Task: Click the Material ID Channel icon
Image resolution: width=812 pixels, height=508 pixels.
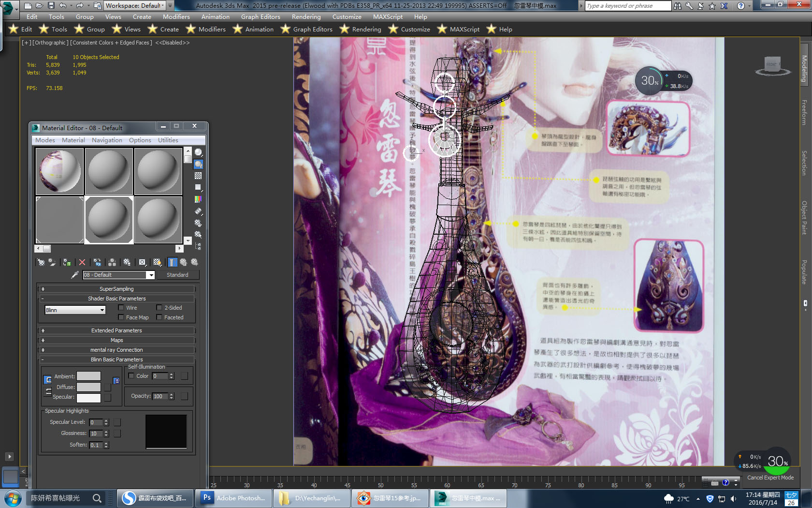Action: tap(142, 262)
